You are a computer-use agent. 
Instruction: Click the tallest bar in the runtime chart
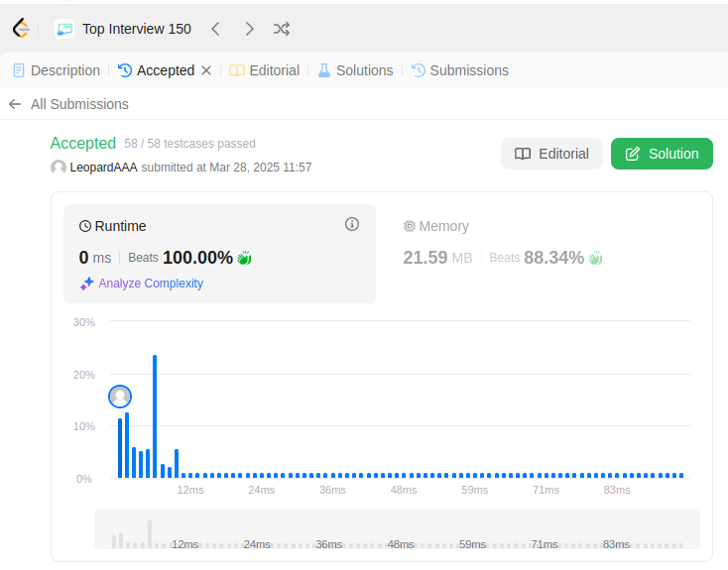click(x=155, y=416)
